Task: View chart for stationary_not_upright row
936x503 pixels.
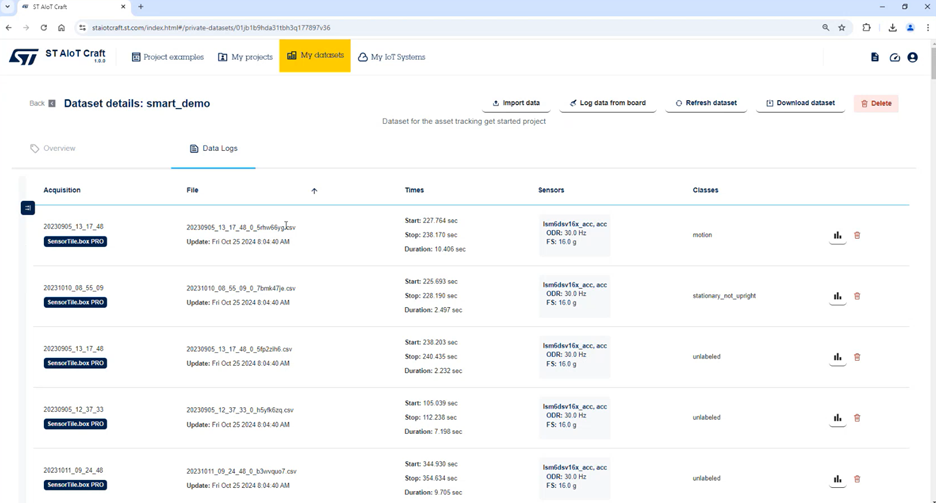Action: point(838,297)
